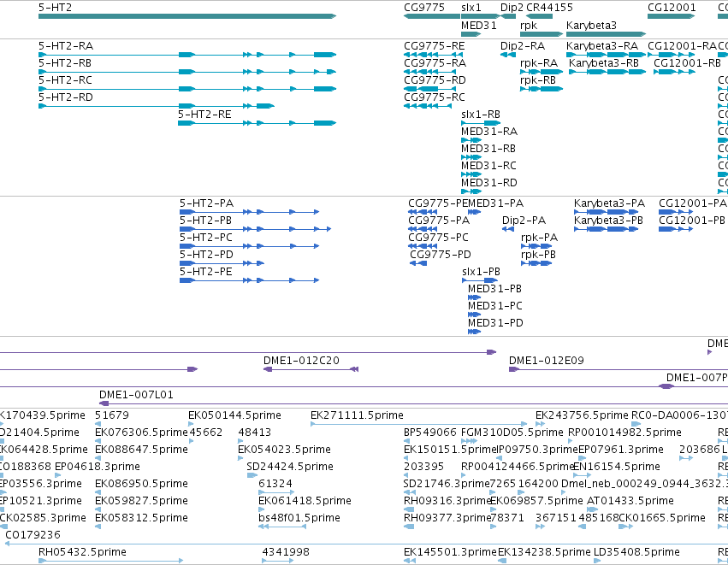The height and width of the screenshot is (565, 728).
Task: Select the Dip2 gene label
Action: coord(512,8)
